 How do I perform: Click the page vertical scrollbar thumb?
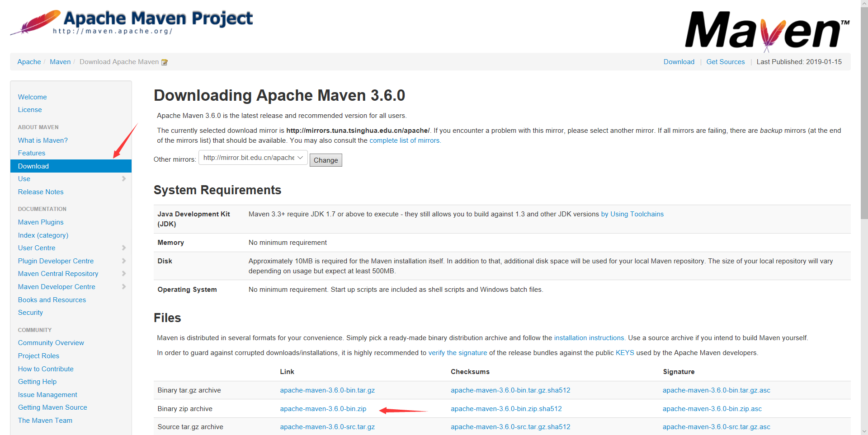click(864, 113)
